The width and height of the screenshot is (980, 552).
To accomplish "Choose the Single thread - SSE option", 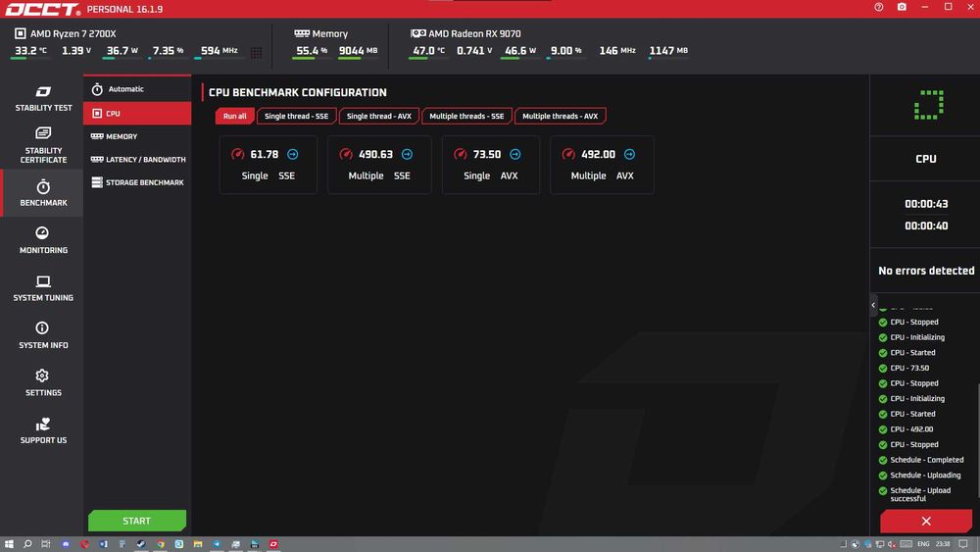I will [296, 116].
